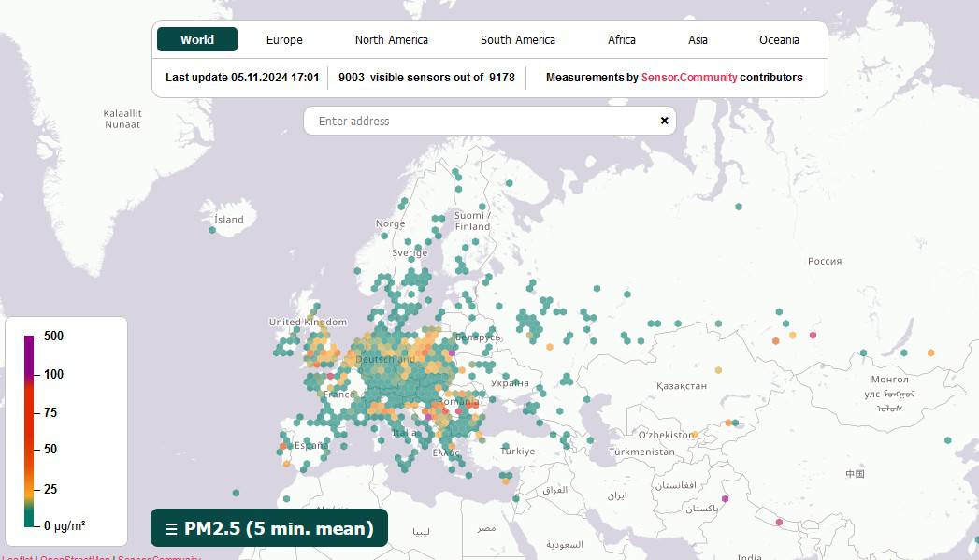Switch to the World tab
979x560 pixels.
197,39
